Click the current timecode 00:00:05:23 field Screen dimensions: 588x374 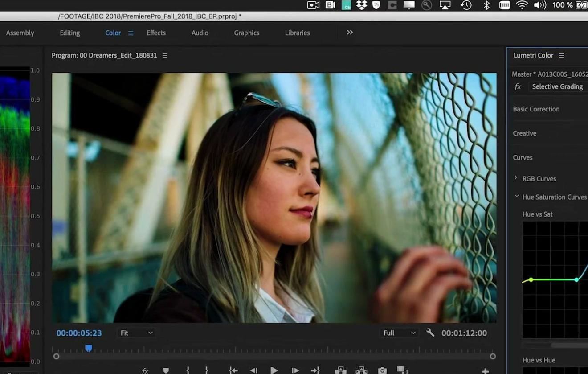[x=79, y=333]
